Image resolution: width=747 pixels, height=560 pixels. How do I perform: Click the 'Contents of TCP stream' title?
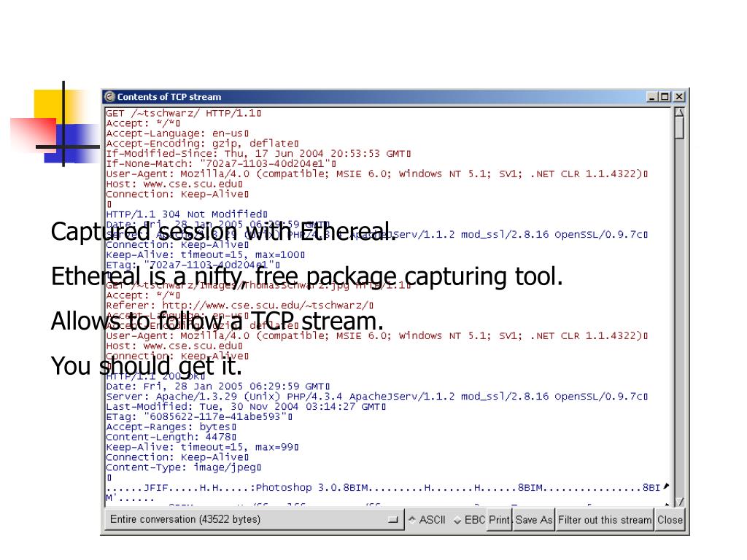tap(169, 97)
